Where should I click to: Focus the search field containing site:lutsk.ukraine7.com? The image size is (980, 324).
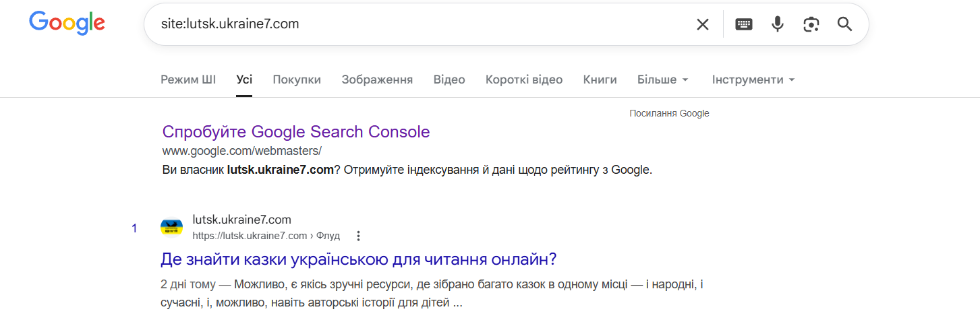pyautogui.click(x=418, y=24)
